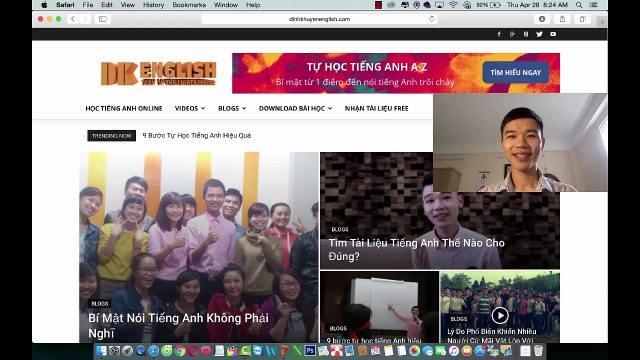Open Safari compass icon in the Dock

pyautogui.click(x=153, y=351)
